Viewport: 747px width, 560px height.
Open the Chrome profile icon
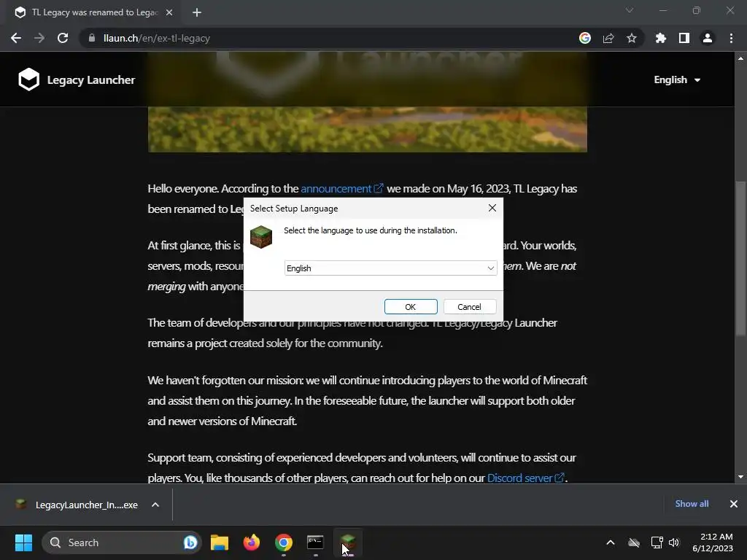tap(708, 38)
